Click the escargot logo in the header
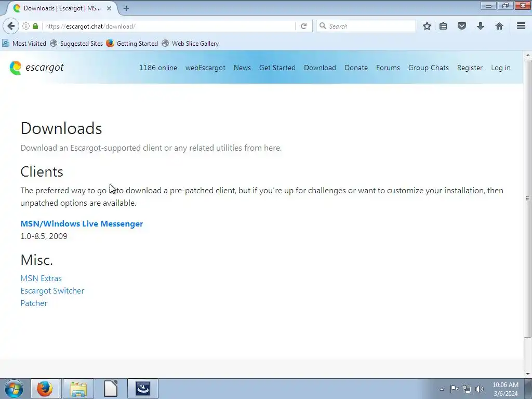 coord(37,68)
